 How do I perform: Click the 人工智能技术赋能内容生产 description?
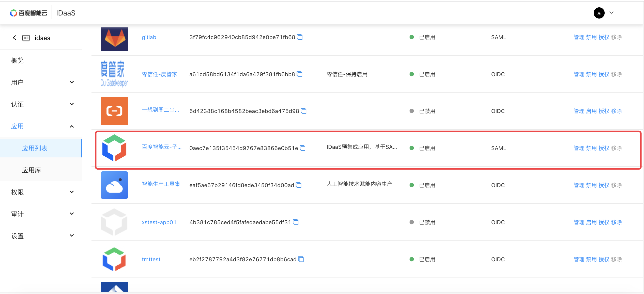(x=359, y=184)
